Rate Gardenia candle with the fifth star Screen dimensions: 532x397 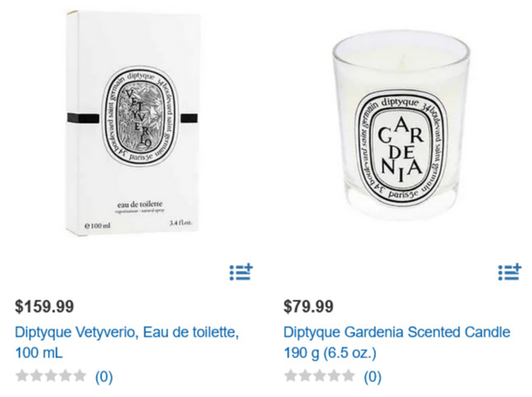pos(348,376)
